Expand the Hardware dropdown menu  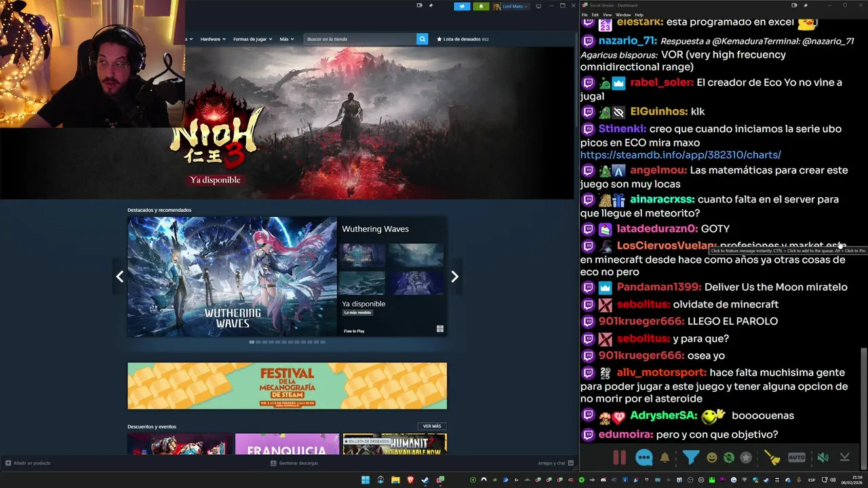213,39
